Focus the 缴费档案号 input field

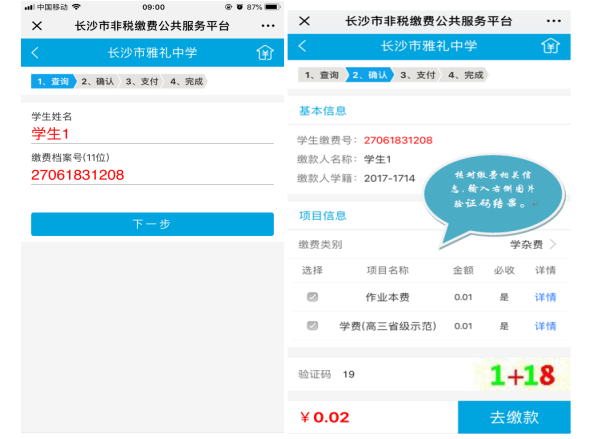pos(152,175)
